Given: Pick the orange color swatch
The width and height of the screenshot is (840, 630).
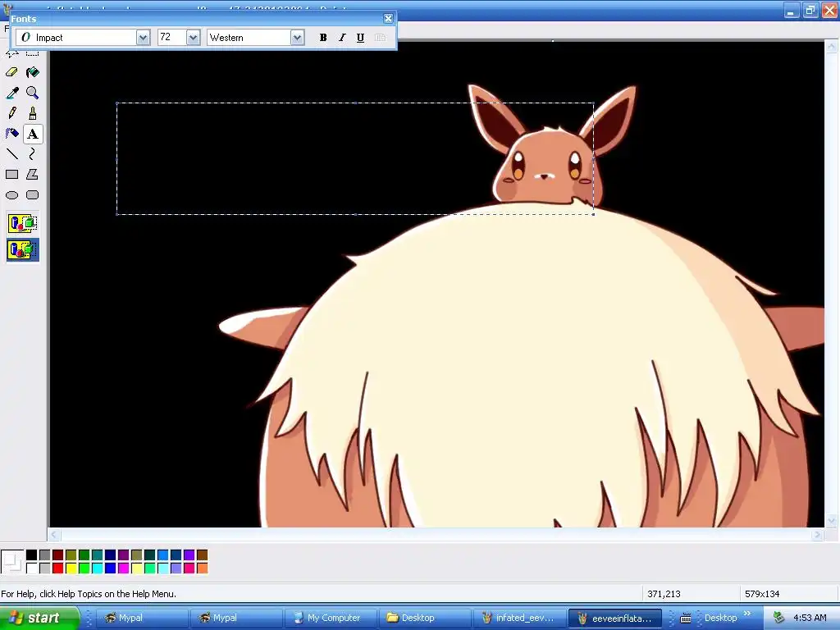Looking at the screenshot, I should 202,568.
